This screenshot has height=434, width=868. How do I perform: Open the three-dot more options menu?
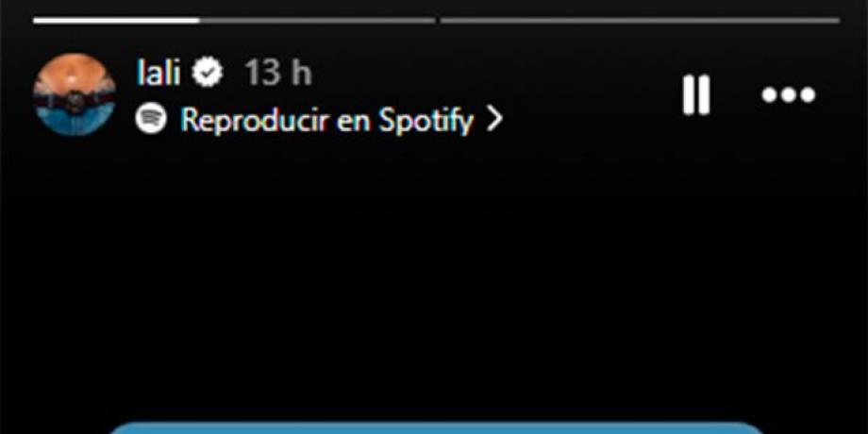coord(789,95)
